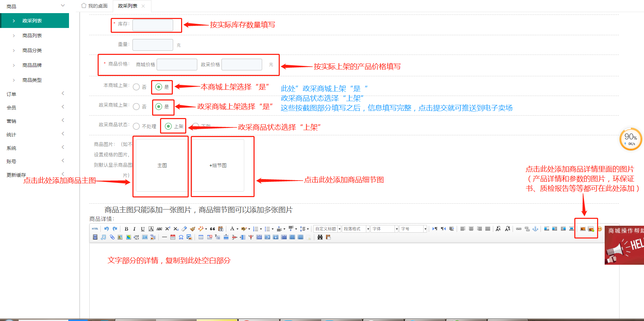Viewport: 644px width, 321px height.
Task: Click the 库存 input field
Action: [x=153, y=25]
